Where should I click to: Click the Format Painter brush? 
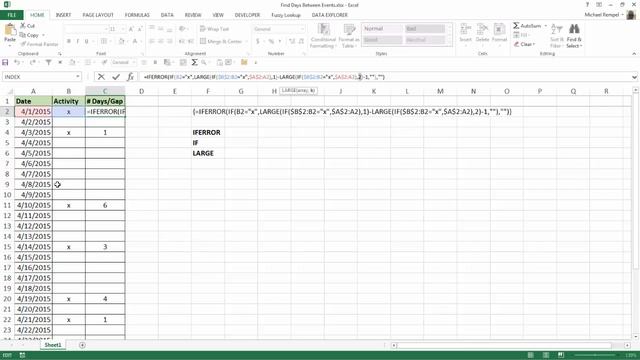(39, 44)
